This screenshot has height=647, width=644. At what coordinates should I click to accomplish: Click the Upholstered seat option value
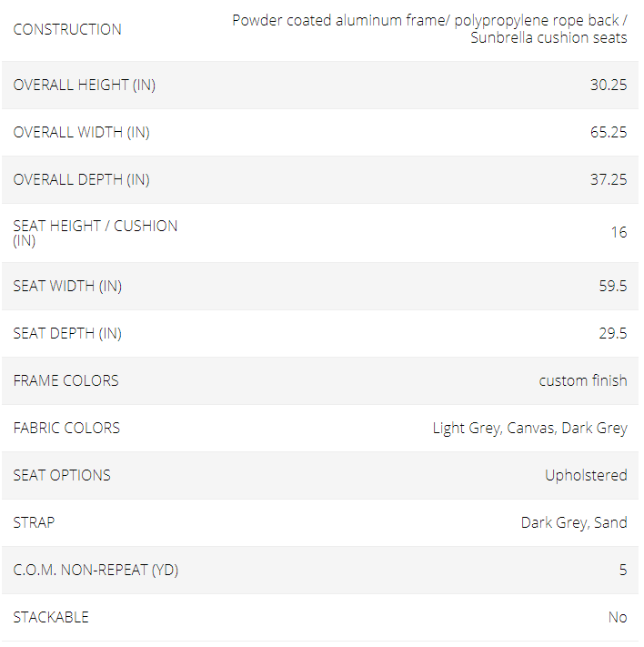coord(587,475)
